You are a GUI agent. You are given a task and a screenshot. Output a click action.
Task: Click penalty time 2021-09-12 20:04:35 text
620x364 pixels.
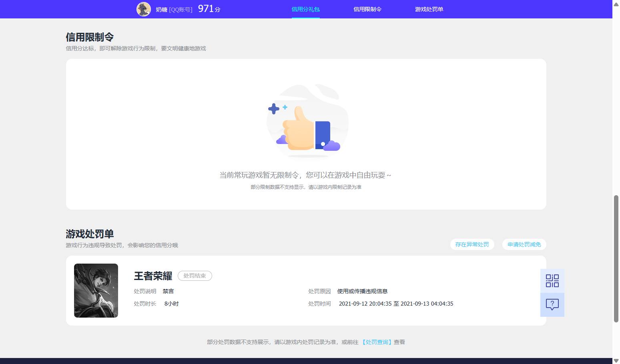396,304
